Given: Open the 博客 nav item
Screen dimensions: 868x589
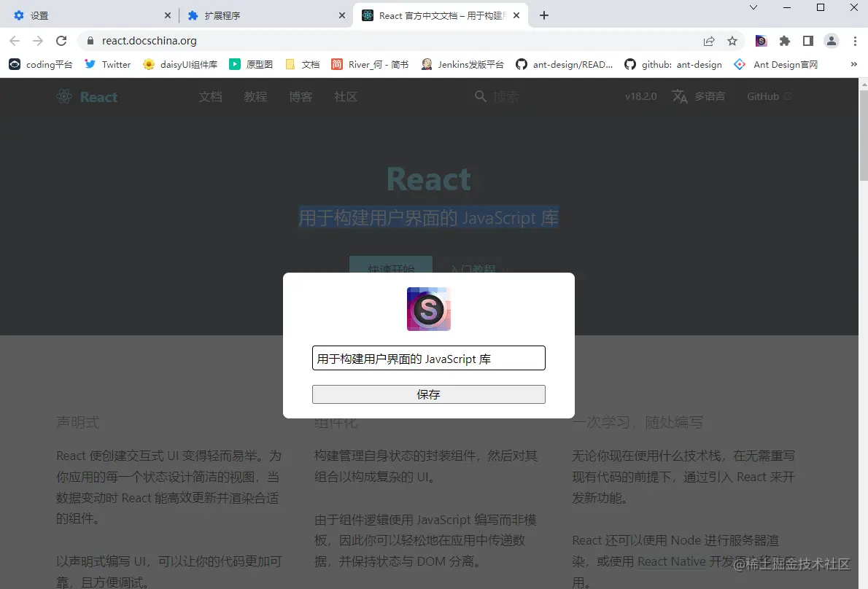Looking at the screenshot, I should (301, 97).
